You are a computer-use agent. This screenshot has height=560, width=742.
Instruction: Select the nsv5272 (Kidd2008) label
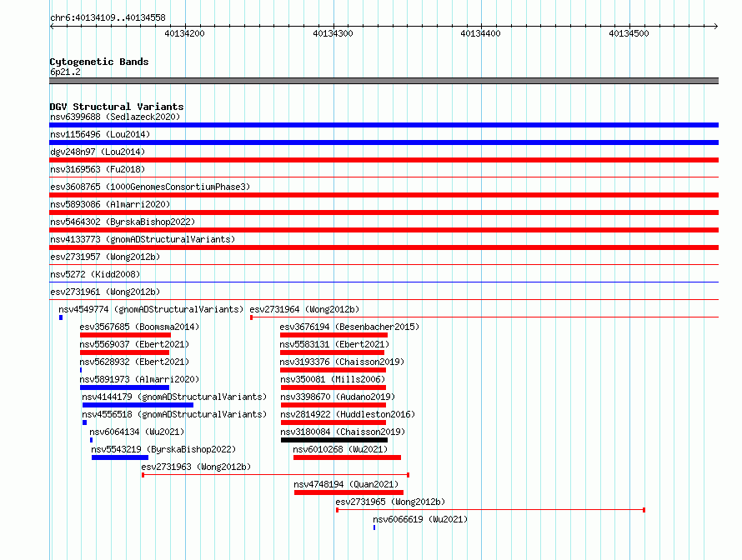point(95,274)
